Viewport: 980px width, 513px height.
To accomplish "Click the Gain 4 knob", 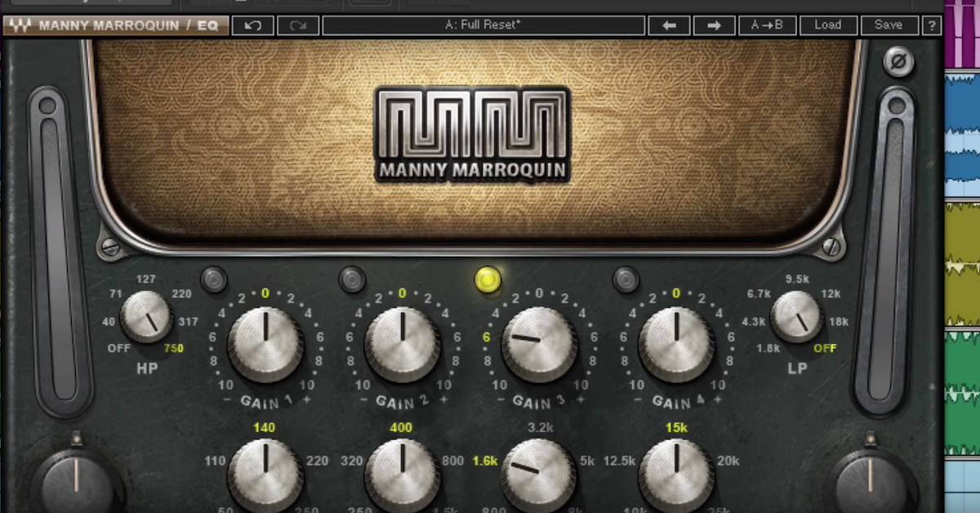I will click(676, 344).
